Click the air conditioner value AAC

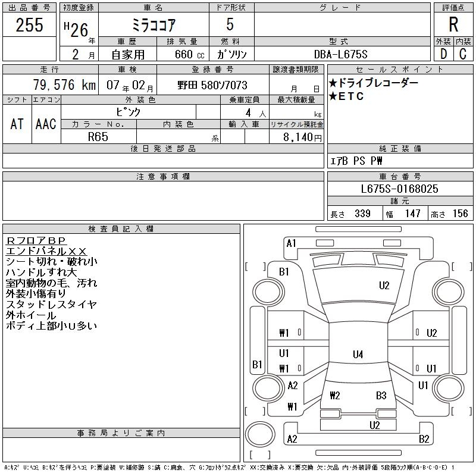point(46,124)
